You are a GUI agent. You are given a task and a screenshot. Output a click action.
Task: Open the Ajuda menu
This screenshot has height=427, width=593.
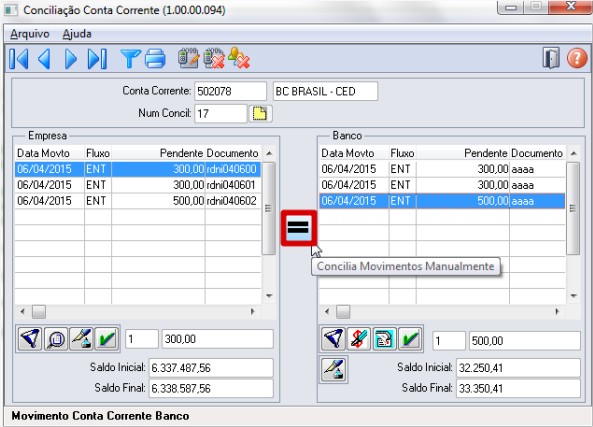tap(77, 34)
